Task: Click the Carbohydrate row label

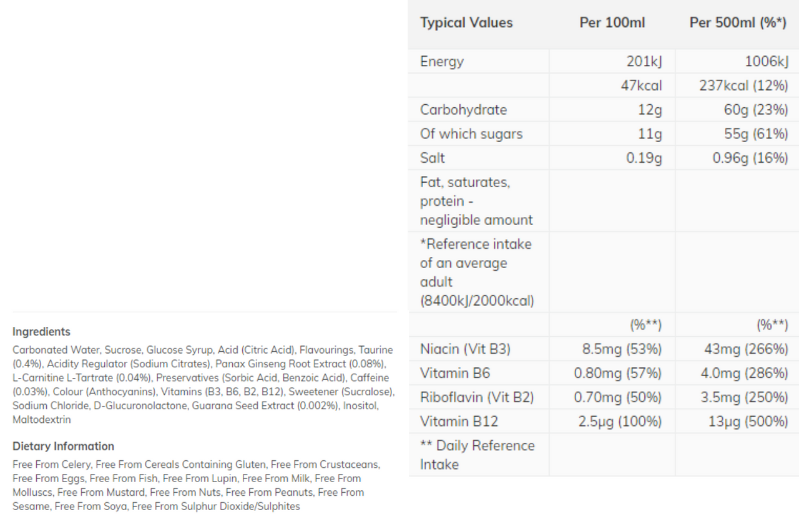Action: click(x=463, y=110)
